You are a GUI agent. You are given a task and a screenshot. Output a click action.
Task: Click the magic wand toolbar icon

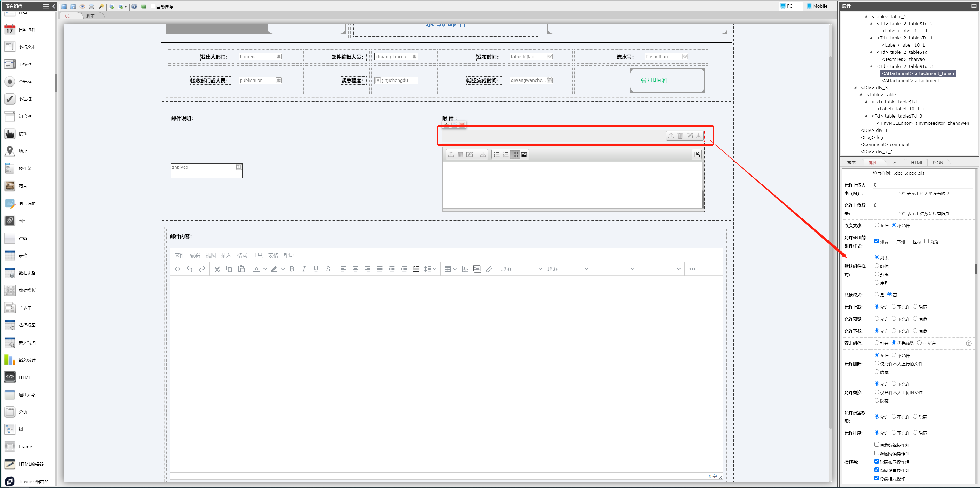point(101,7)
